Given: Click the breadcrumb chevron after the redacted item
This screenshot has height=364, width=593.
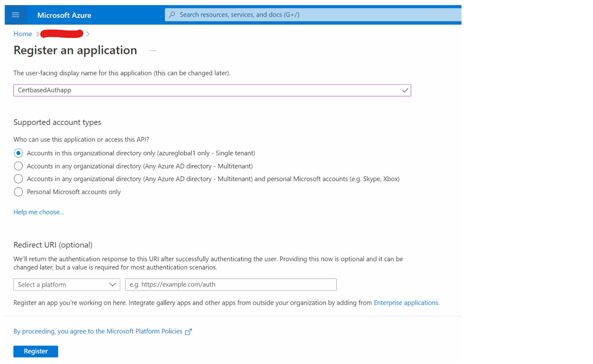Looking at the screenshot, I should 88,34.
